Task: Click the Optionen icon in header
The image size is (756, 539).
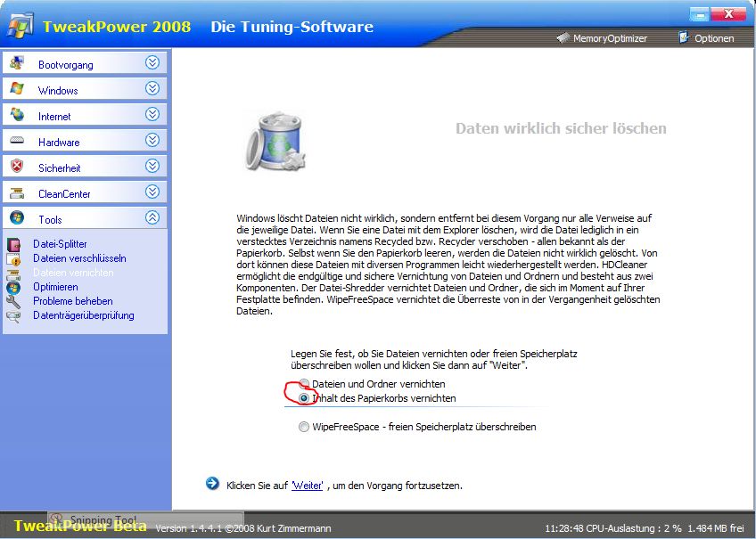Action: (684, 37)
